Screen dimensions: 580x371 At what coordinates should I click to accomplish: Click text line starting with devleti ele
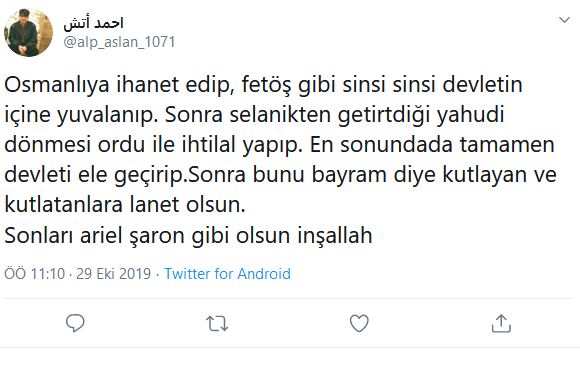pos(280,175)
